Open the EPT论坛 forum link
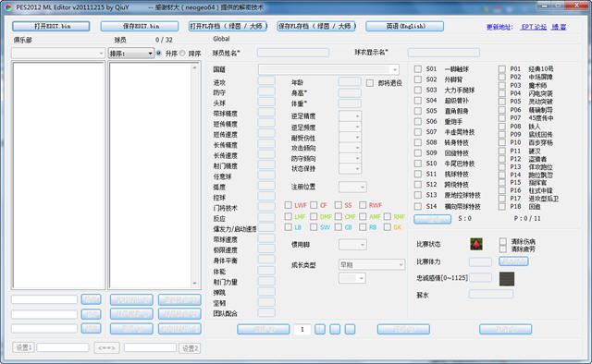The width and height of the screenshot is (592, 364). [534, 27]
